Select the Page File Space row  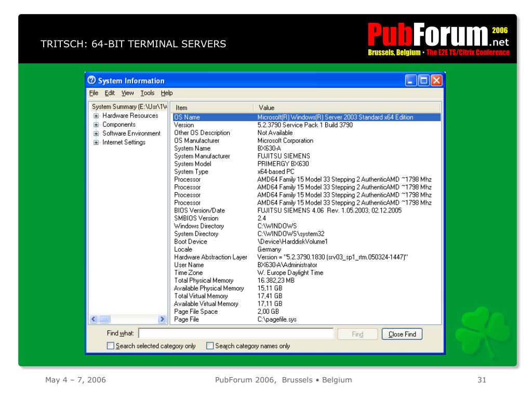pos(307,312)
